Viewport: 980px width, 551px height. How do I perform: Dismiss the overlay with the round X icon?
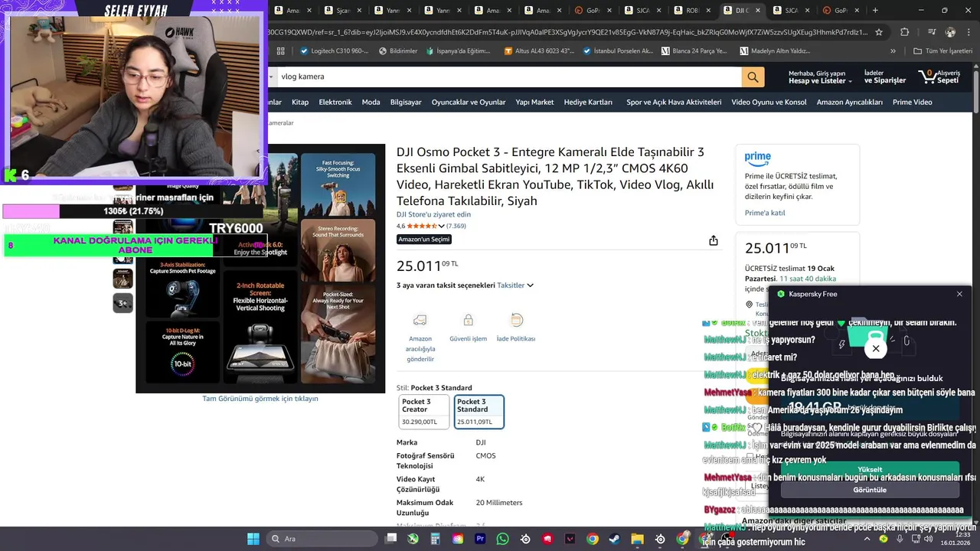click(x=876, y=349)
